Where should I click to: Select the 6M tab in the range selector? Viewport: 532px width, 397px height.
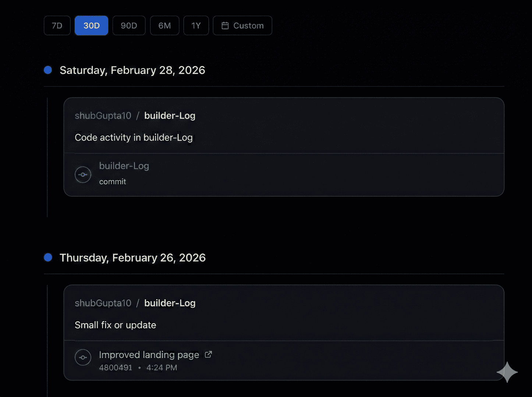point(164,25)
